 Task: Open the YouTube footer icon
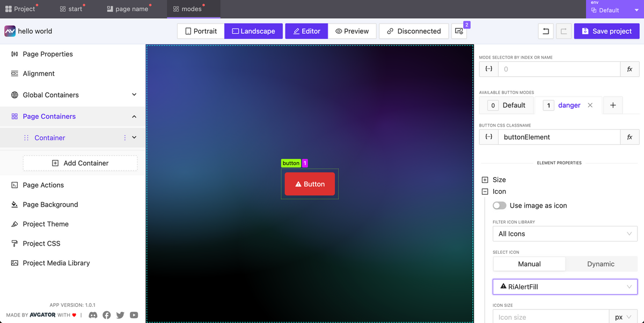[x=134, y=315]
